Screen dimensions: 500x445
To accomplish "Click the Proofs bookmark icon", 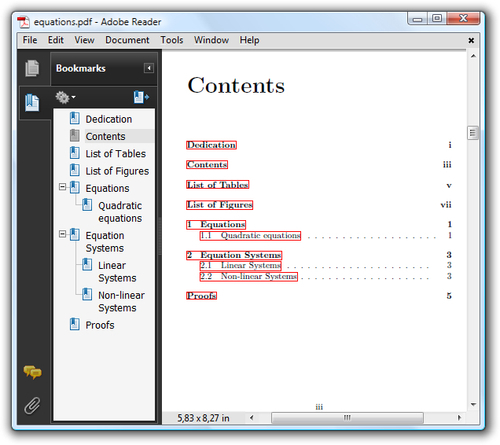I will [75, 324].
